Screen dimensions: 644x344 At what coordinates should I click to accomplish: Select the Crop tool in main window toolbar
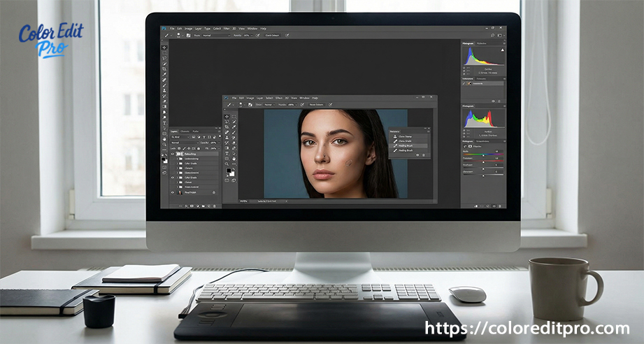tap(164, 69)
